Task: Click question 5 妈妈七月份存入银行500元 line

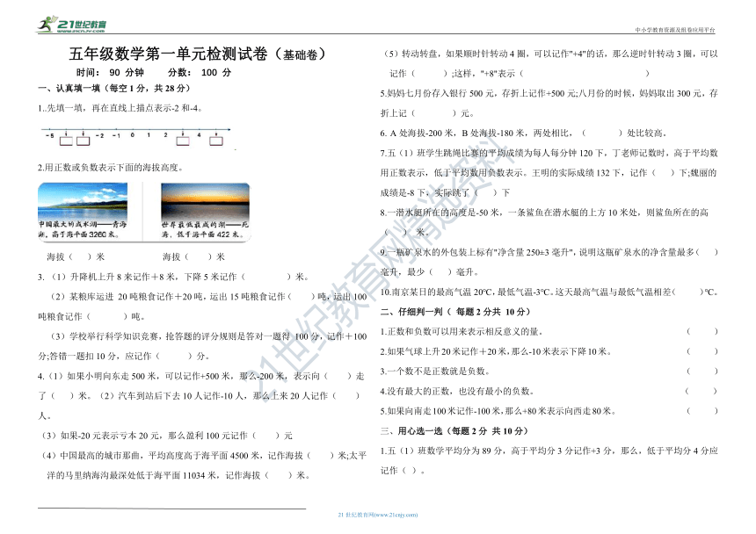Action: pyautogui.click(x=549, y=93)
